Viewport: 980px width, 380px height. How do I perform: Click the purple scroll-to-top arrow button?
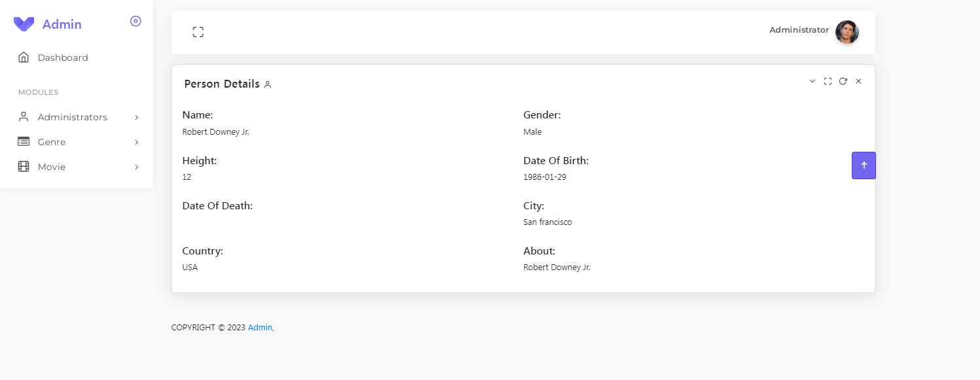pos(864,165)
